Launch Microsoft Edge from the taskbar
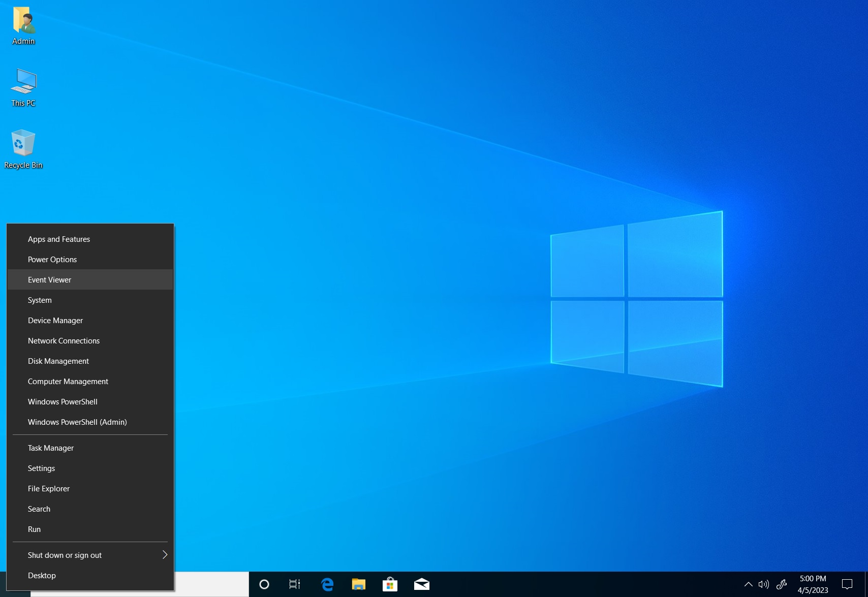This screenshot has height=597, width=868. pos(327,584)
